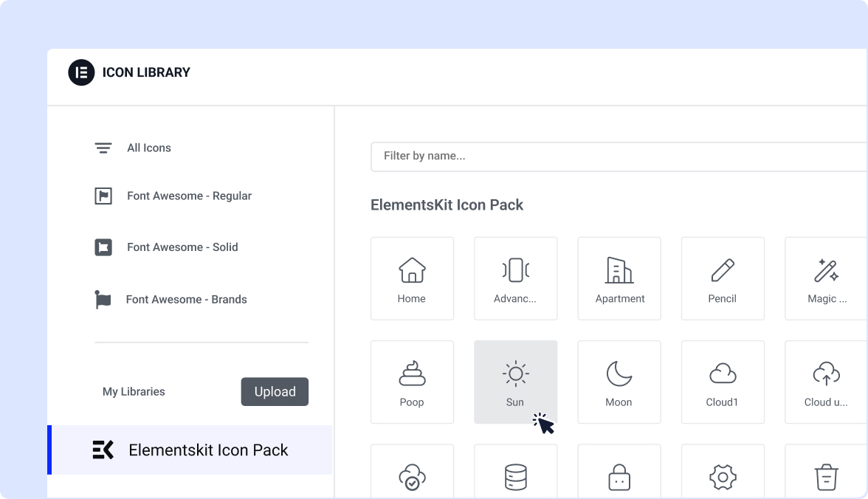Choose the Poop icon
Screen dimensions: 868x499
pos(412,382)
